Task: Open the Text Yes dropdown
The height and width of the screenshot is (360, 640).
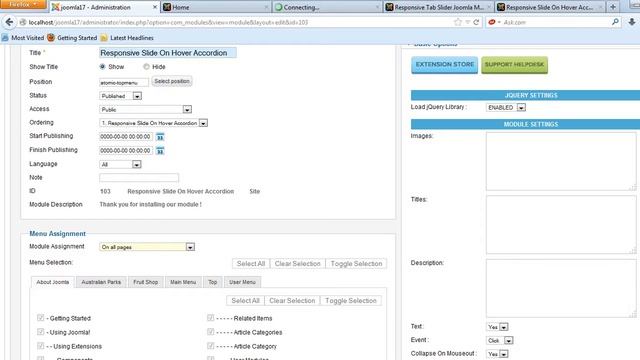Action: (497, 327)
